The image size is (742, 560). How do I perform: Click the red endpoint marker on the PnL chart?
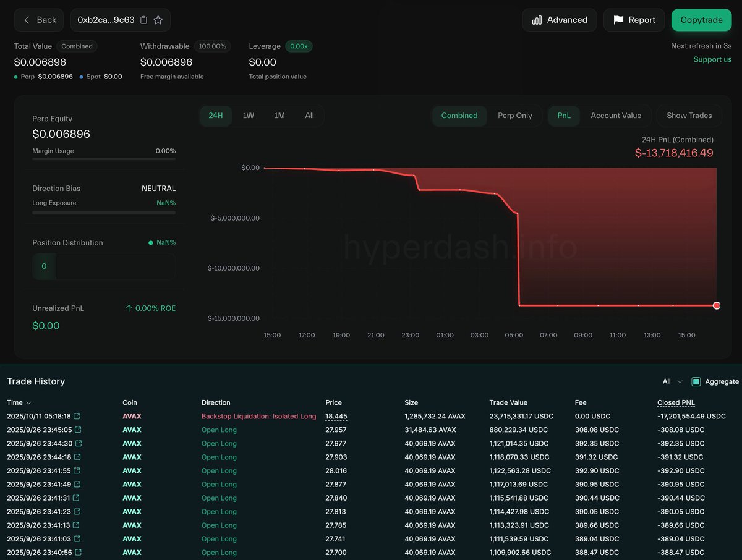717,305
